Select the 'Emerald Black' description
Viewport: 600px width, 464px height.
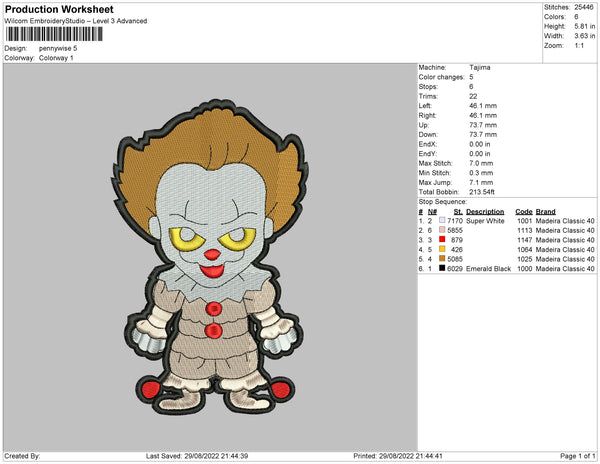point(488,269)
